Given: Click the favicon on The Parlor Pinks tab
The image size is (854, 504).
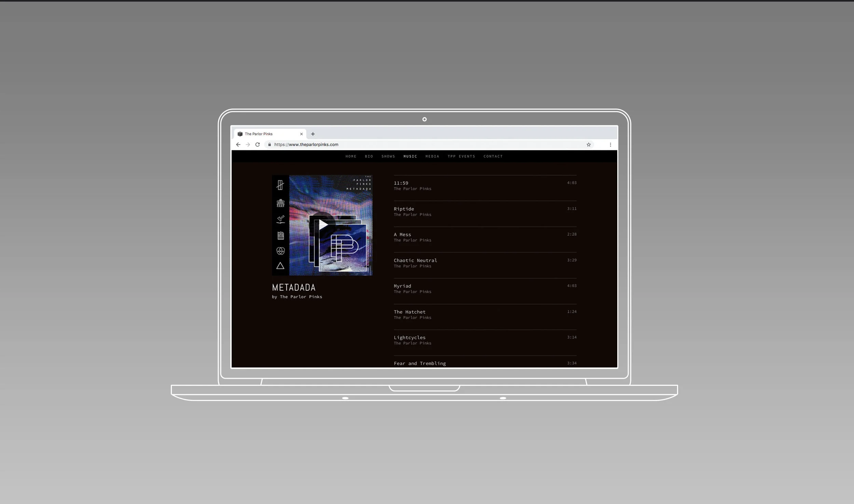Looking at the screenshot, I should point(240,134).
